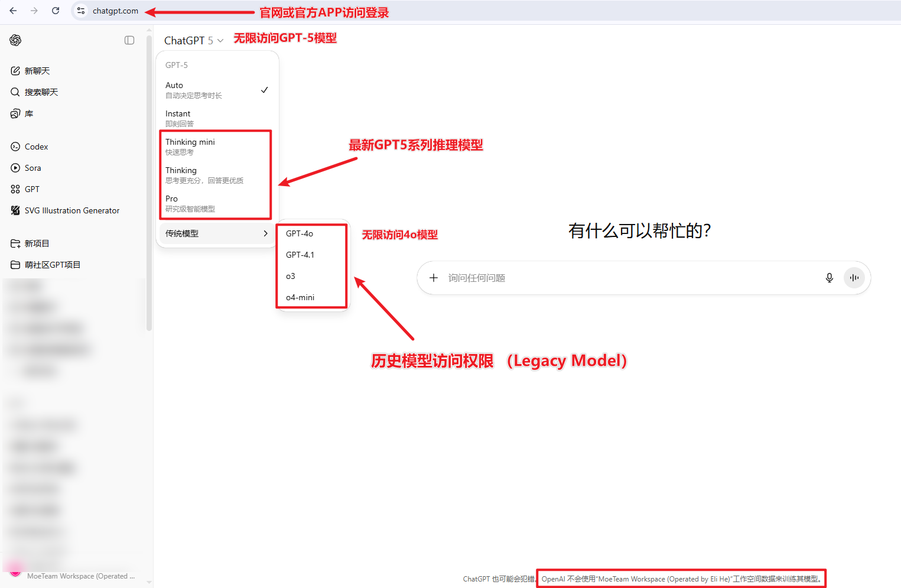Click the search magnifier icon
The image size is (901, 588).
pos(15,92)
